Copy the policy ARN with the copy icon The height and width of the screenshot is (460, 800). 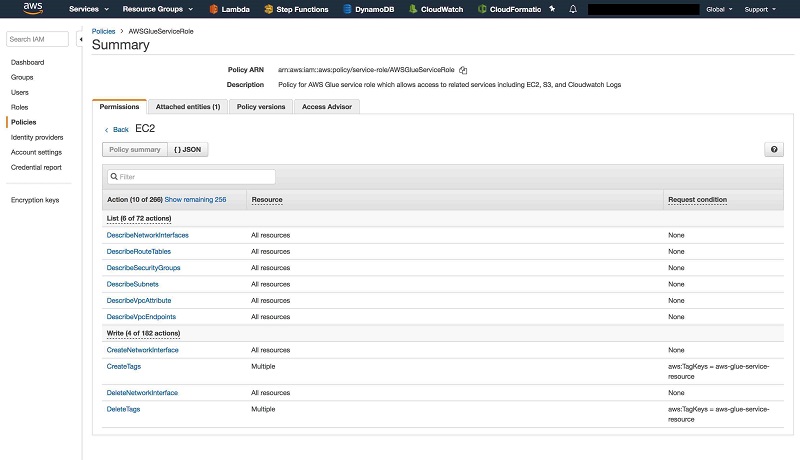point(463,70)
